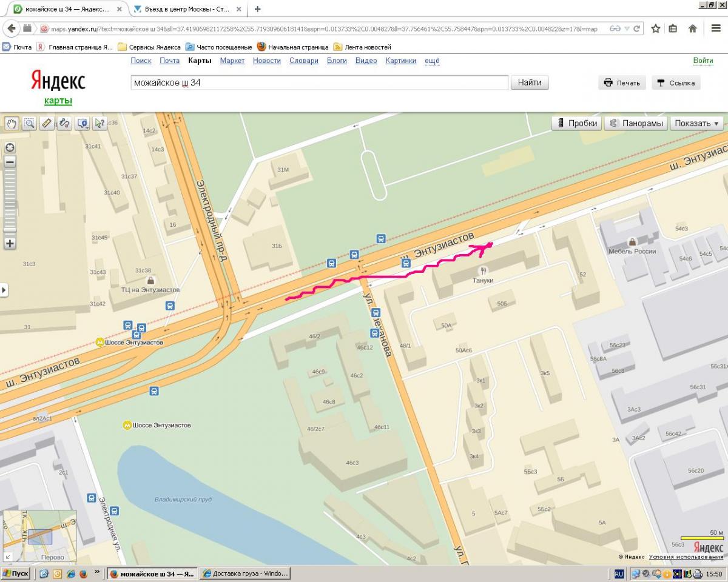Select the what's-here info cursor tool

tap(99, 124)
